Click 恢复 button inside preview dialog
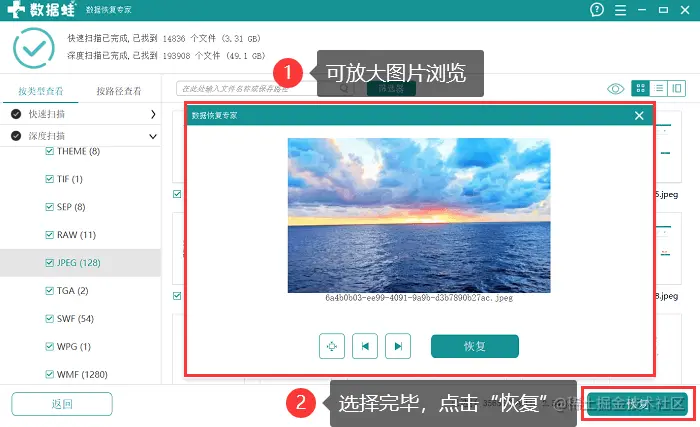Screen dimensions: 700x427 tap(475, 346)
